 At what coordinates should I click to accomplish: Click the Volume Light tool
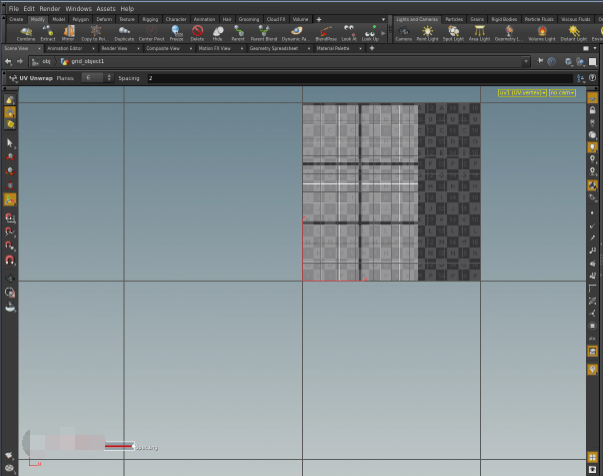point(542,33)
